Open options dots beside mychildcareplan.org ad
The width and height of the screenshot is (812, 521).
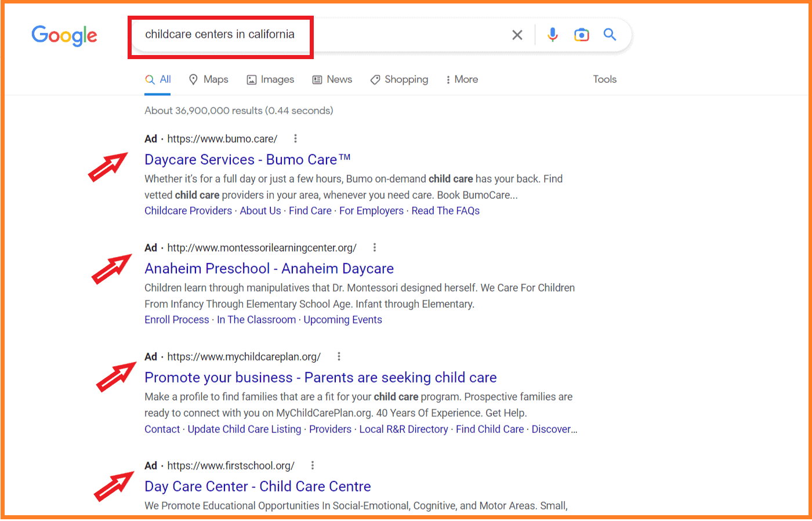339,356
